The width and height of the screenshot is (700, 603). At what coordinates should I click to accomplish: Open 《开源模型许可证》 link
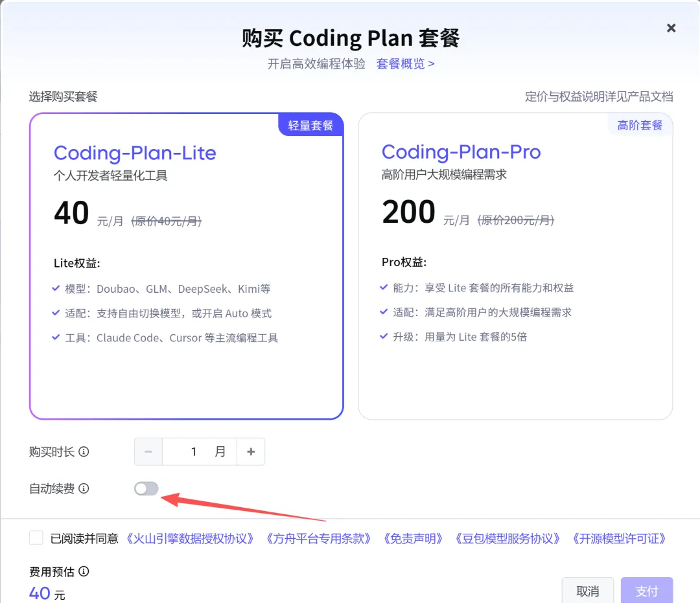tap(619, 538)
